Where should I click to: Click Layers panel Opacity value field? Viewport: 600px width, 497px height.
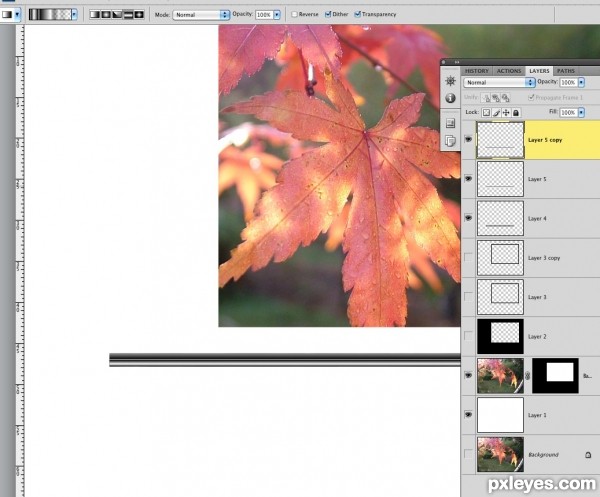[x=569, y=82]
